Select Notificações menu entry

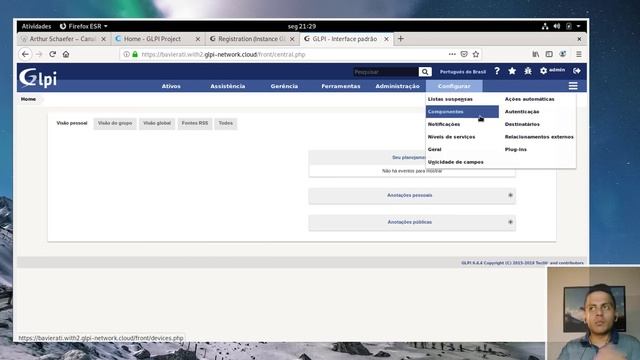[x=444, y=124]
